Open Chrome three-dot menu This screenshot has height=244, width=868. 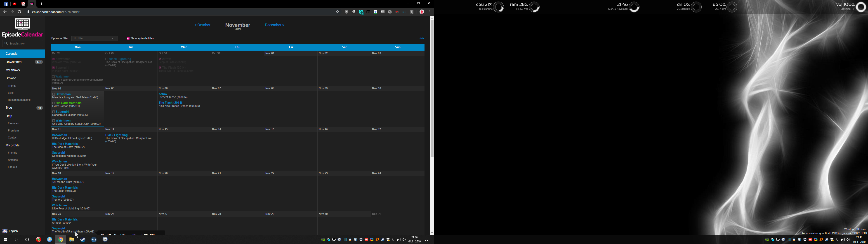pos(429,12)
